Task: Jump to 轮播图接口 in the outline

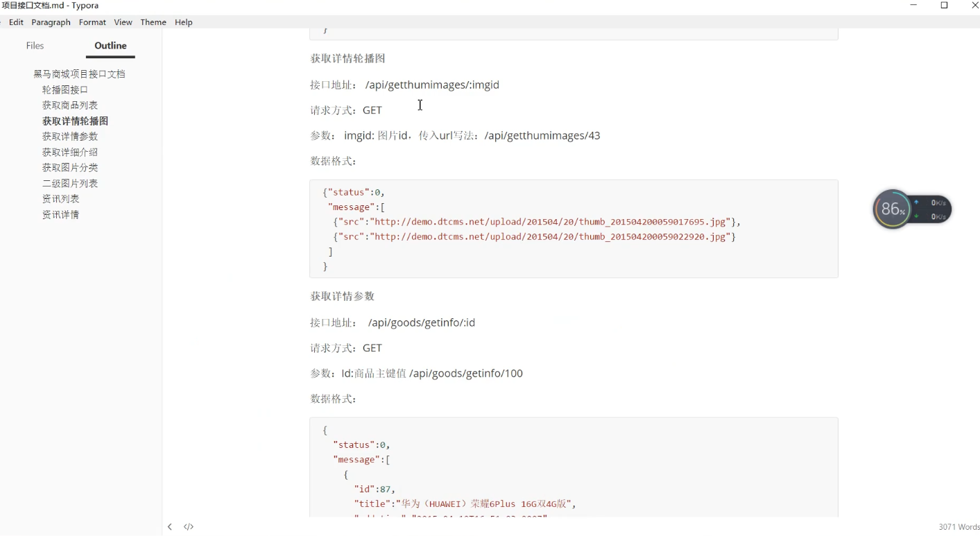Action: coord(65,90)
